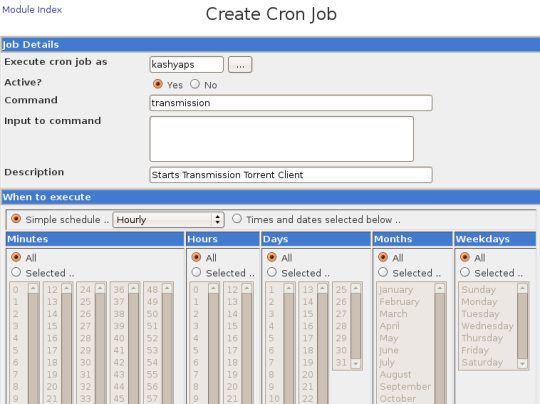Choose Selected under Weekdays
The height and width of the screenshot is (404, 540).
point(465,272)
